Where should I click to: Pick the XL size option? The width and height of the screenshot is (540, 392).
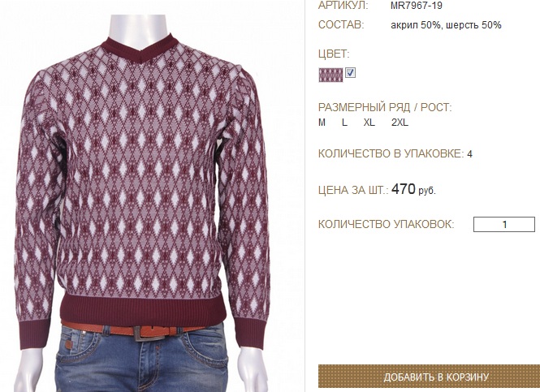tap(369, 123)
